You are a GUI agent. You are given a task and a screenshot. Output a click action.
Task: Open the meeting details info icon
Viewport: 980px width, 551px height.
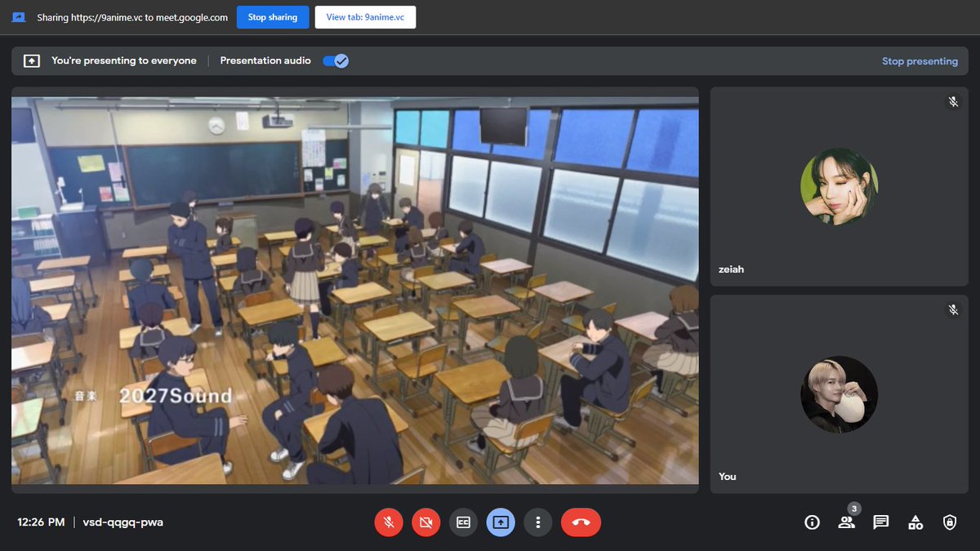point(812,522)
